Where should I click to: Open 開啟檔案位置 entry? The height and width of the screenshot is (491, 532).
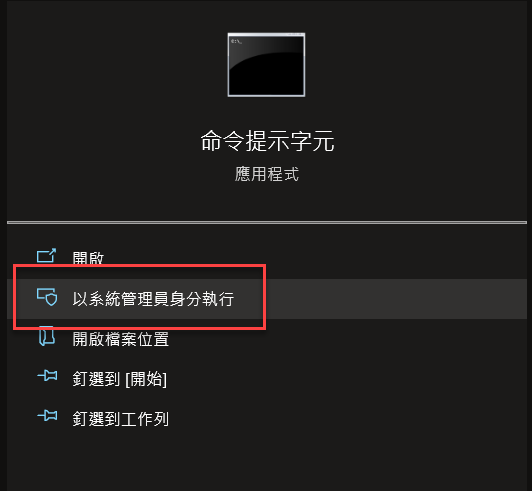click(x=120, y=339)
